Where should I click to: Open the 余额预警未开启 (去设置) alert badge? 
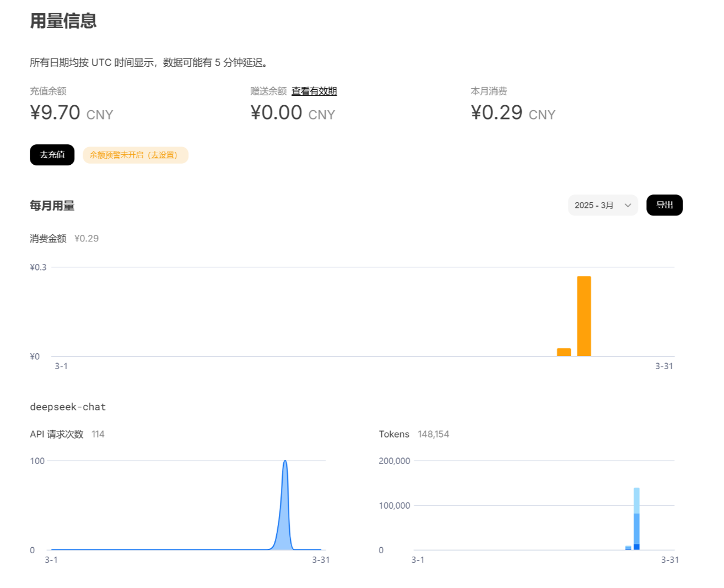(135, 155)
